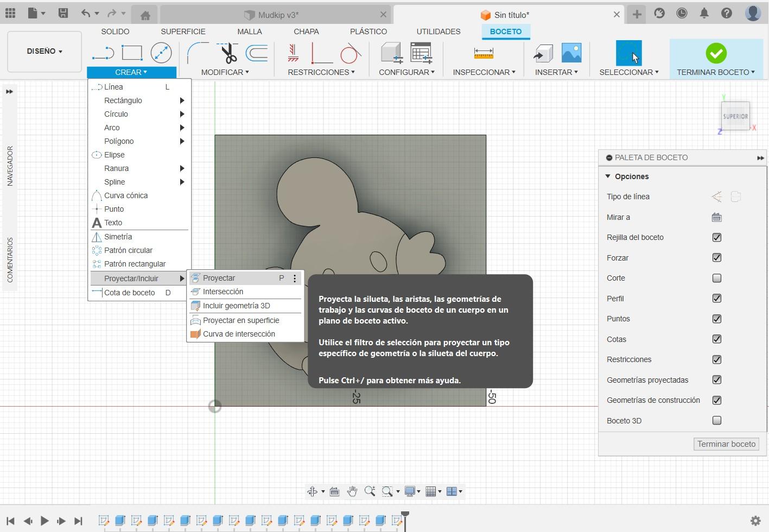
Task: Enable the Corte checkbox
Action: (x=716, y=278)
